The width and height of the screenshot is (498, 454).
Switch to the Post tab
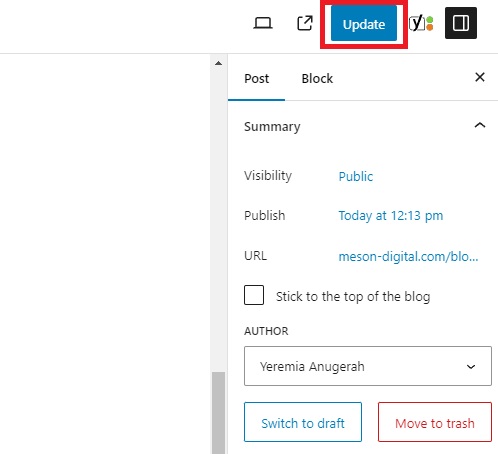pos(256,79)
